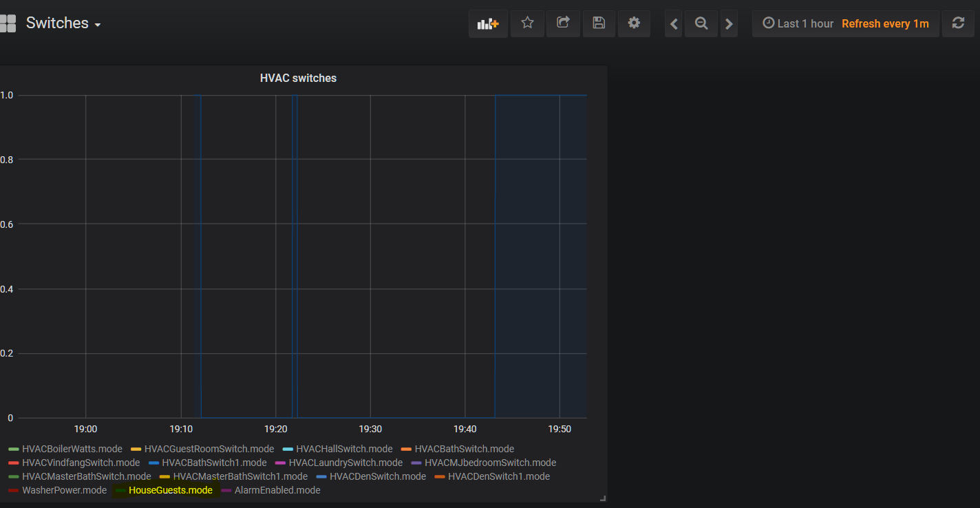Open HVAC switches panel title menu
The width and height of the screenshot is (980, 508).
click(298, 78)
